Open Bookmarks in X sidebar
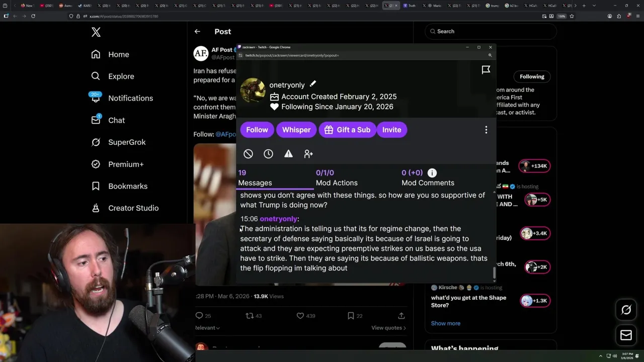This screenshot has height=362, width=644. (119, 186)
